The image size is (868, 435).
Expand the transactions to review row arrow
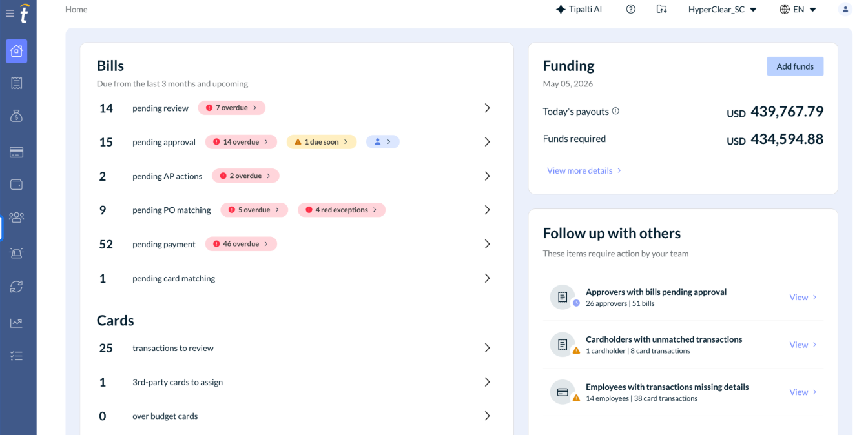point(488,348)
